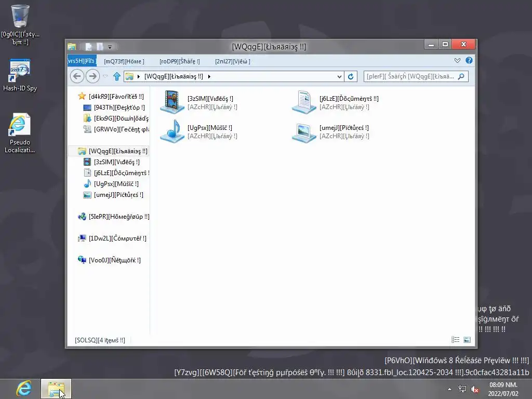
Task: Open the File ribbon tab
Action: pyautogui.click(x=82, y=61)
